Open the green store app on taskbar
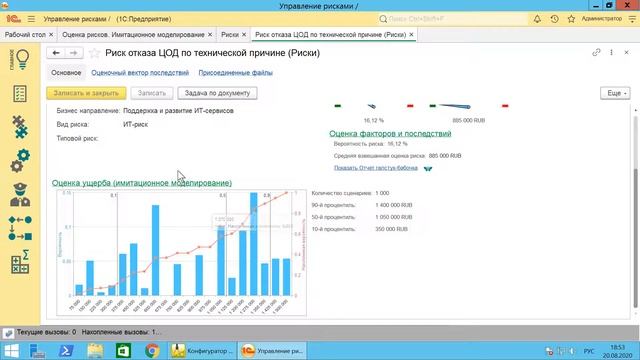 pos(123,351)
